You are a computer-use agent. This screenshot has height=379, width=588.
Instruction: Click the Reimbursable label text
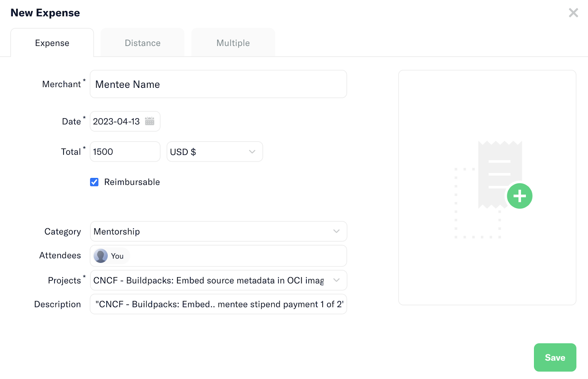(132, 182)
